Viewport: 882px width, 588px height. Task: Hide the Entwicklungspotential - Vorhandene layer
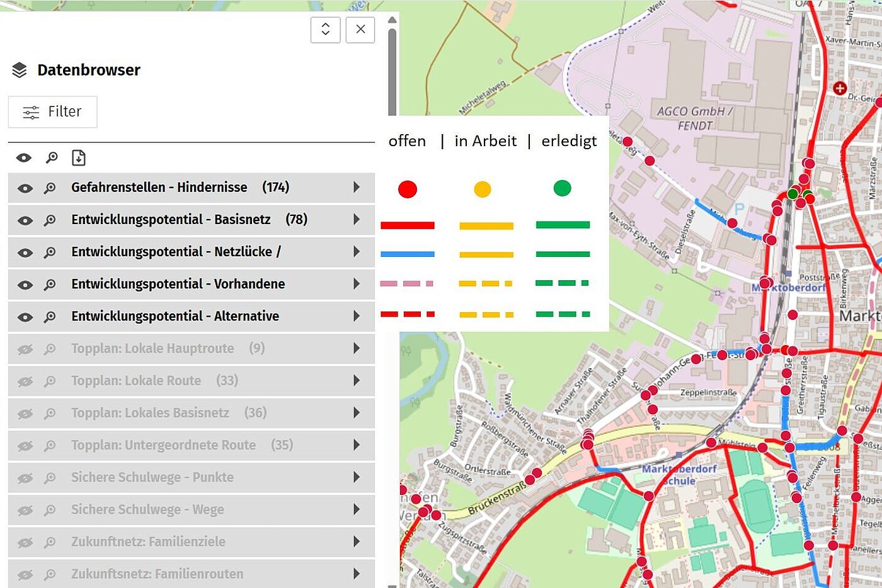click(25, 285)
